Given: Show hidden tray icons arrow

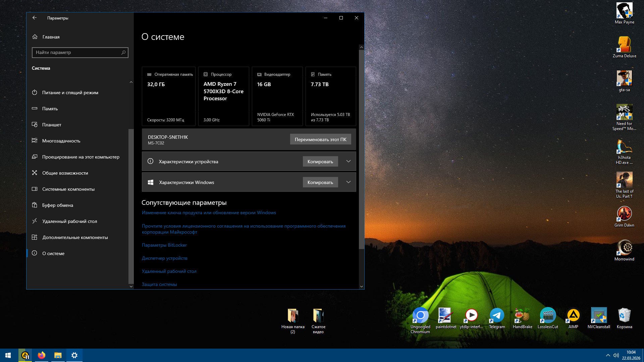Looking at the screenshot, I should click(x=608, y=355).
